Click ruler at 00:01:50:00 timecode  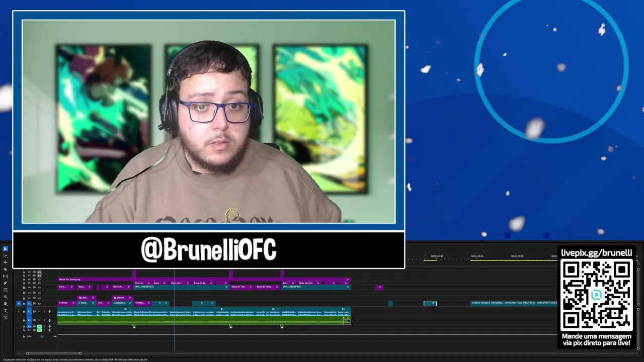pos(477,256)
